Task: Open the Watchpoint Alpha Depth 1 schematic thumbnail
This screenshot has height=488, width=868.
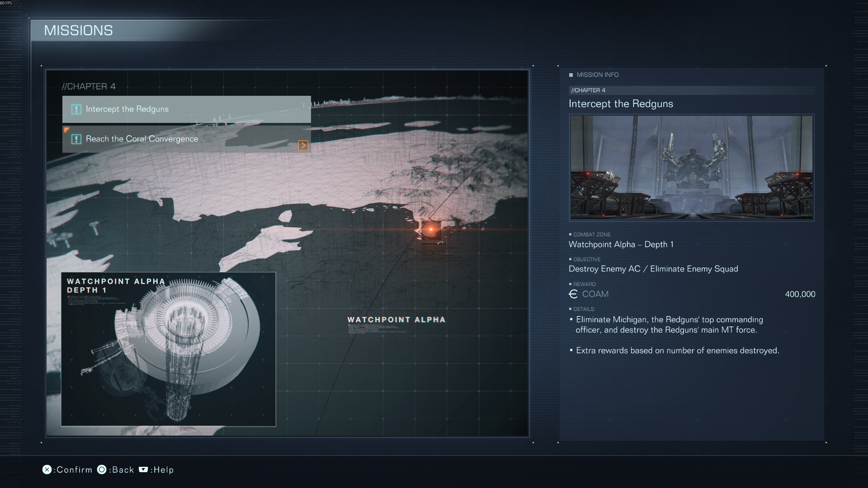Action: coord(168,349)
